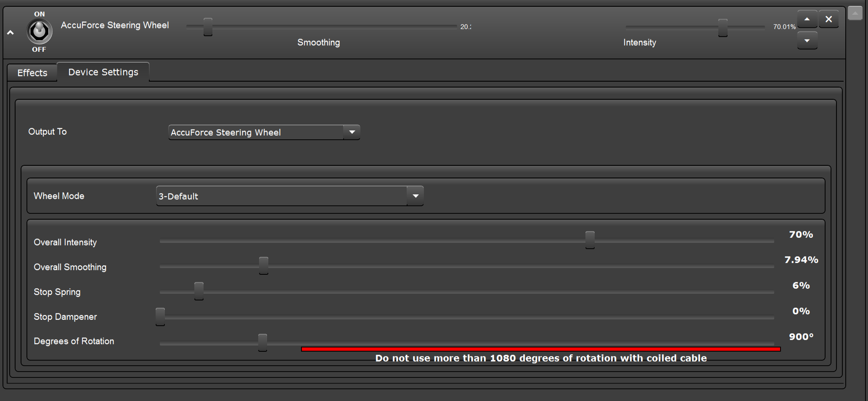Click the 70.01% header intensity value
This screenshot has width=868, height=401.
pyautogui.click(x=784, y=27)
